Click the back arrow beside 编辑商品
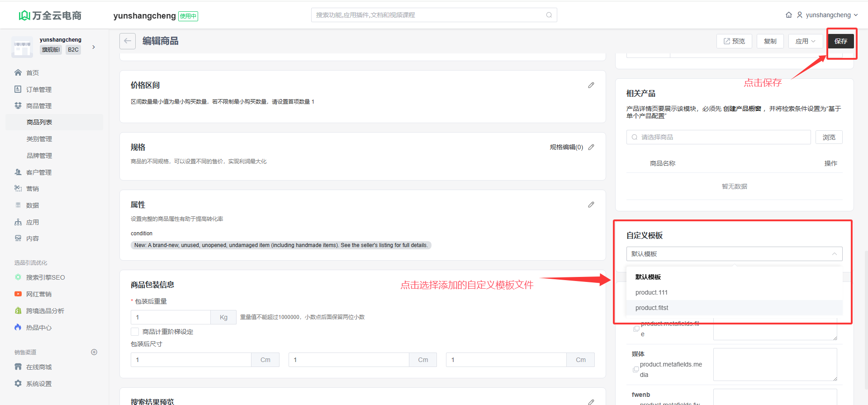Viewport: 868px width, 405px height. point(128,41)
